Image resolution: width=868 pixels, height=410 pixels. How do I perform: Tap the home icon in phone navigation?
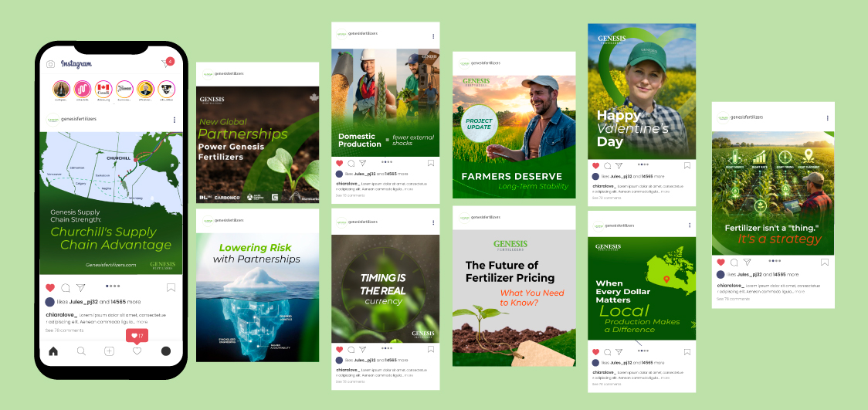tap(53, 351)
